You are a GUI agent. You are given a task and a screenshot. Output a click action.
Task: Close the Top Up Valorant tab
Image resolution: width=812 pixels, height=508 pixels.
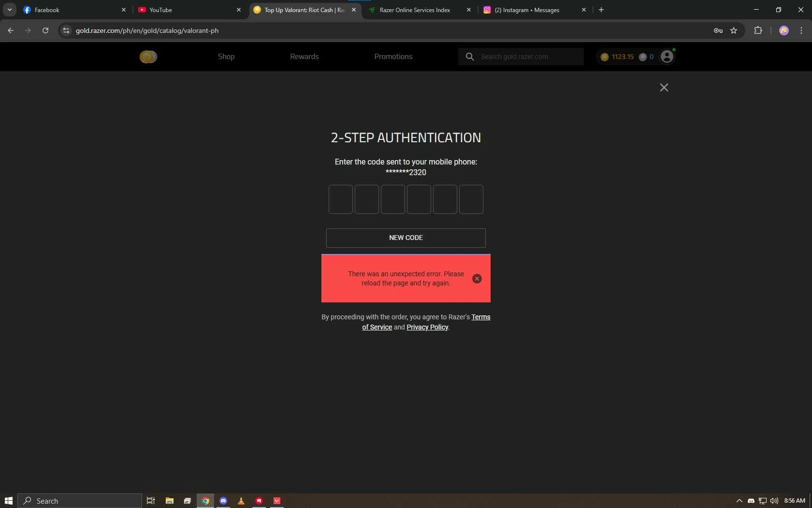pyautogui.click(x=354, y=10)
